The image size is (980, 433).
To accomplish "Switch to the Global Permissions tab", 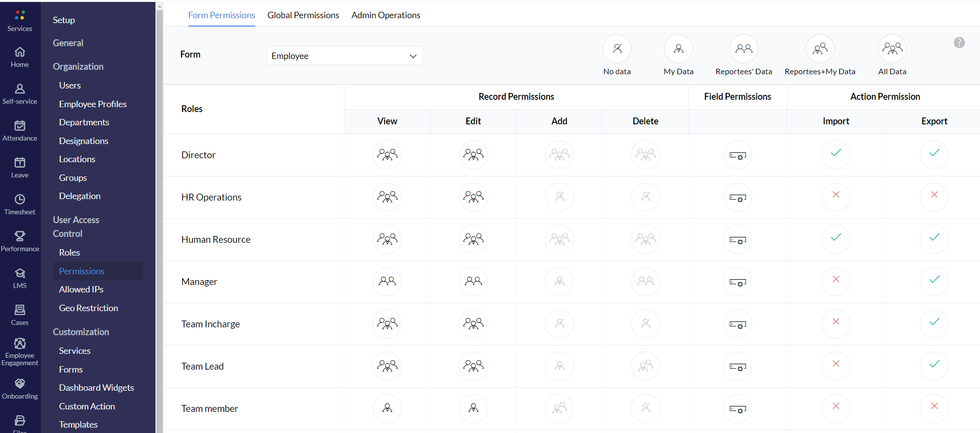I will tap(303, 15).
